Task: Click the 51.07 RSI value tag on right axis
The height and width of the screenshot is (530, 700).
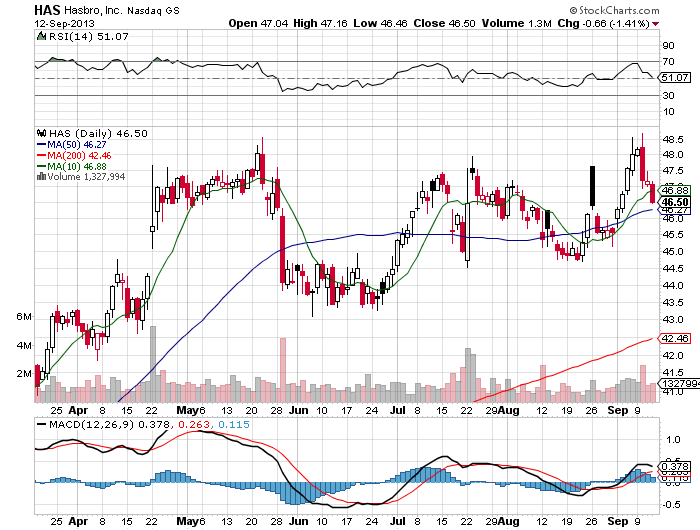Action: point(675,78)
